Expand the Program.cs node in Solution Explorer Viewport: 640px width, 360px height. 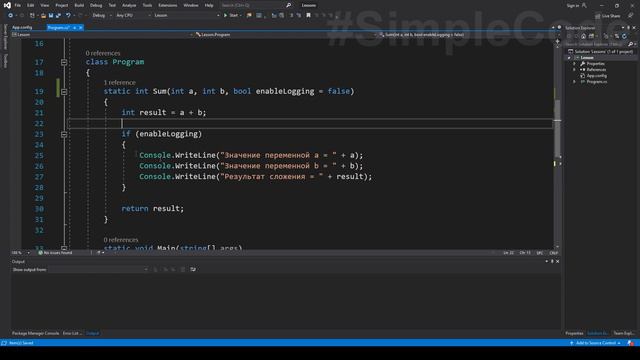tap(574, 82)
